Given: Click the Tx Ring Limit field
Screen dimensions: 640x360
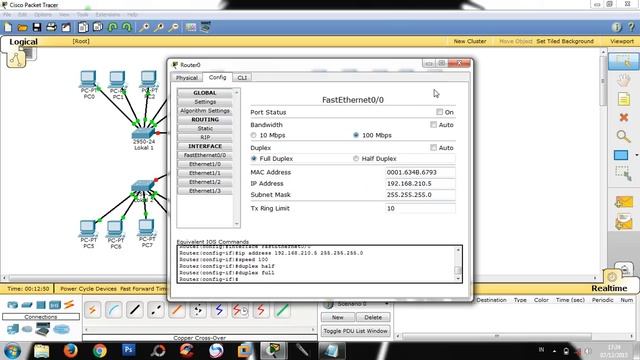Looking at the screenshot, I should [420, 208].
